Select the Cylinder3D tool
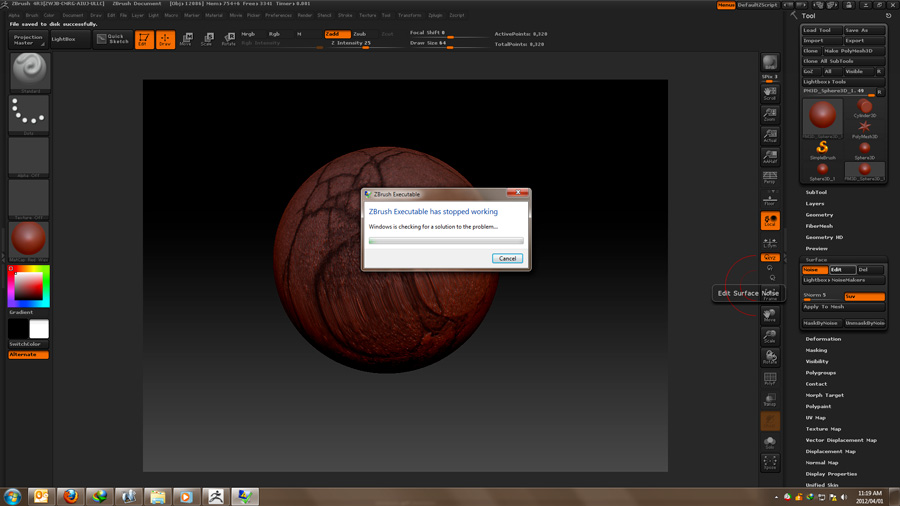The height and width of the screenshot is (506, 900). (x=864, y=108)
